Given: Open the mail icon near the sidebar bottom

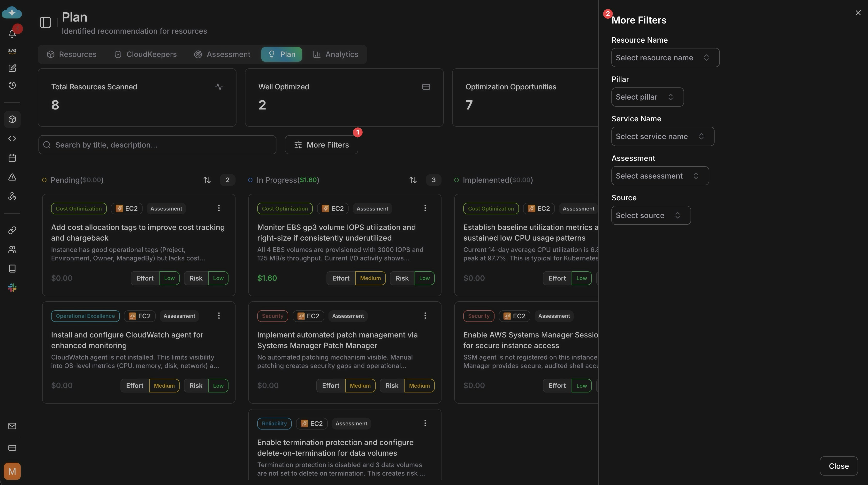Looking at the screenshot, I should (12, 426).
